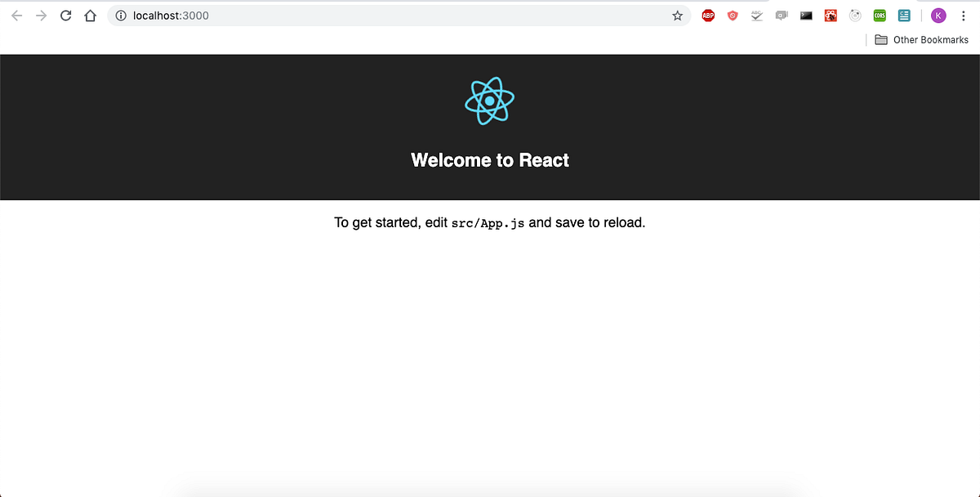Reload the localhost page
Viewport: 980px width, 497px height.
pyautogui.click(x=65, y=15)
